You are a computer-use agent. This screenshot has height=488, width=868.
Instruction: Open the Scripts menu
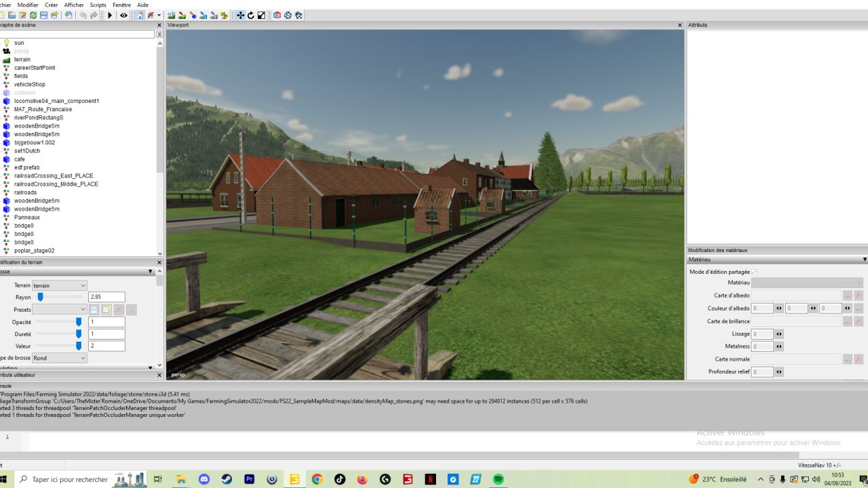[x=98, y=5]
